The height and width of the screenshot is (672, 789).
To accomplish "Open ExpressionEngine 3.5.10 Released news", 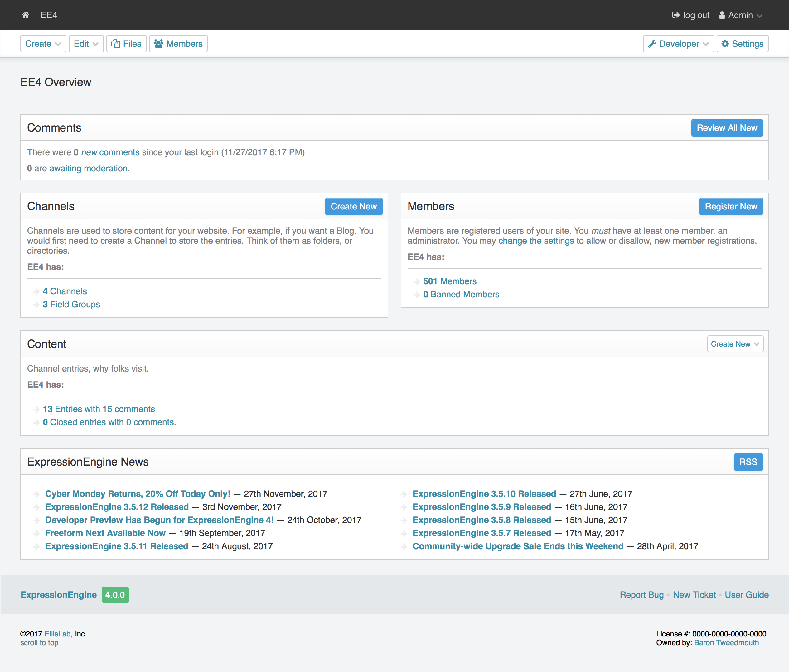I will tap(484, 494).
